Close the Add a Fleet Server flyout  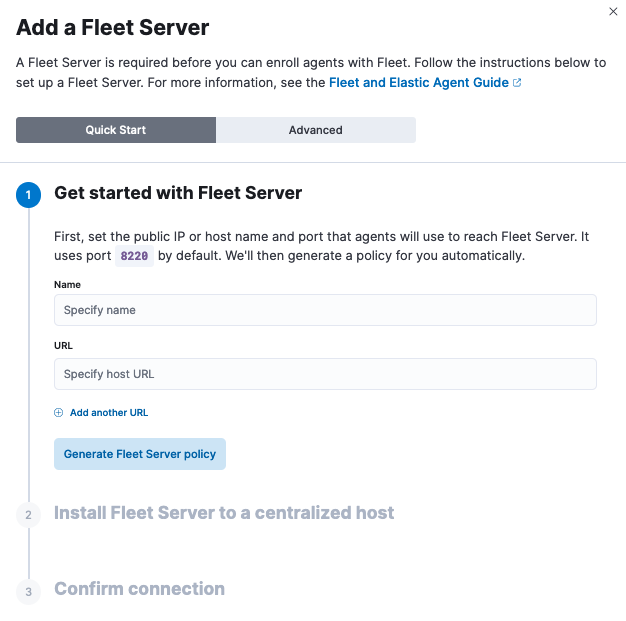point(613,11)
